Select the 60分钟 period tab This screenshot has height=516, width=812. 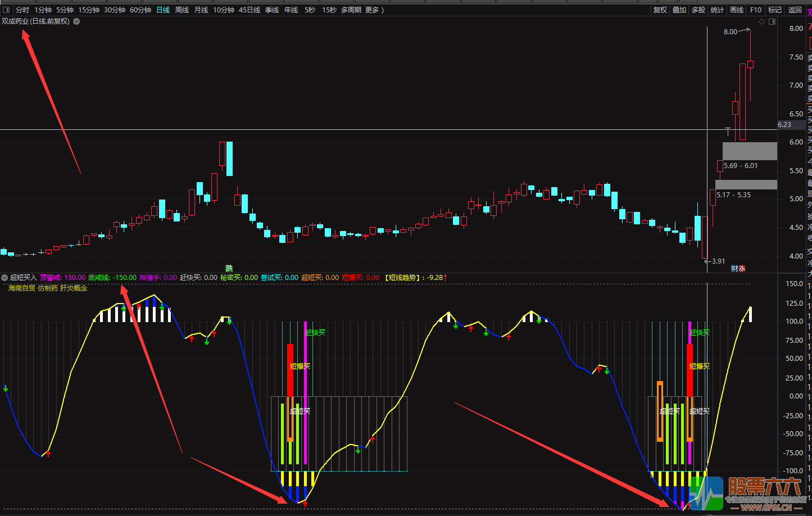coord(140,10)
